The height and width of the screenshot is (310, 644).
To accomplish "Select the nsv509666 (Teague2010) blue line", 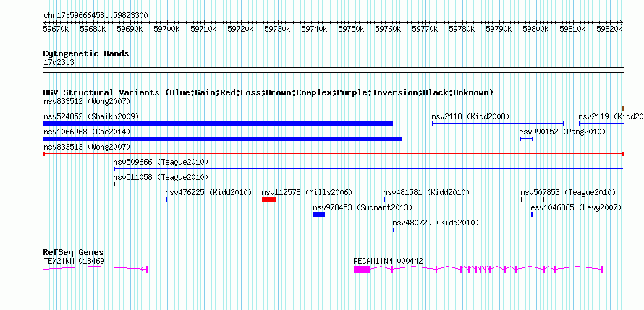I will tap(368, 169).
